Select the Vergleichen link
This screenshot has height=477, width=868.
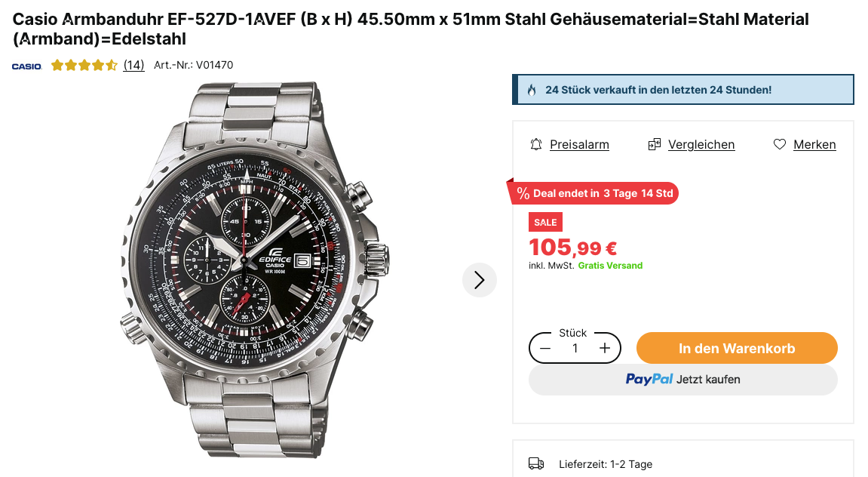(701, 144)
